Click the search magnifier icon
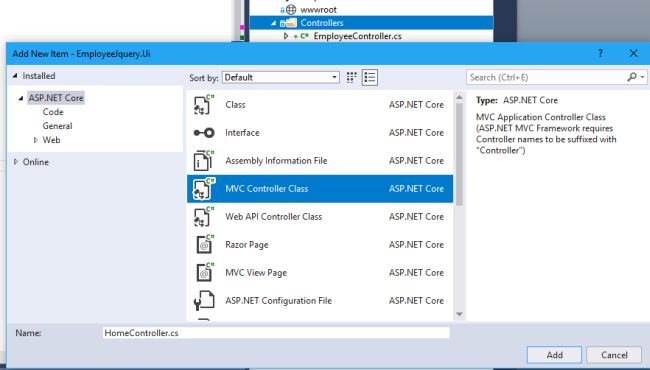 [x=631, y=77]
